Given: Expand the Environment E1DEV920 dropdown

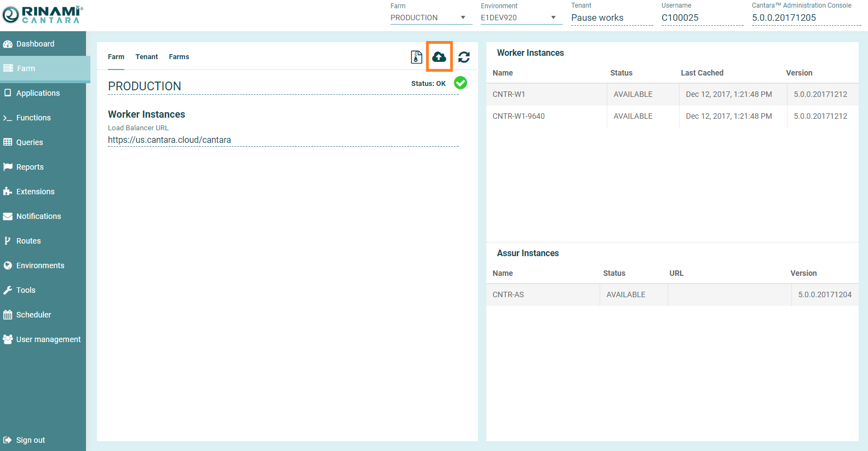Looking at the screenshot, I should click(520, 18).
